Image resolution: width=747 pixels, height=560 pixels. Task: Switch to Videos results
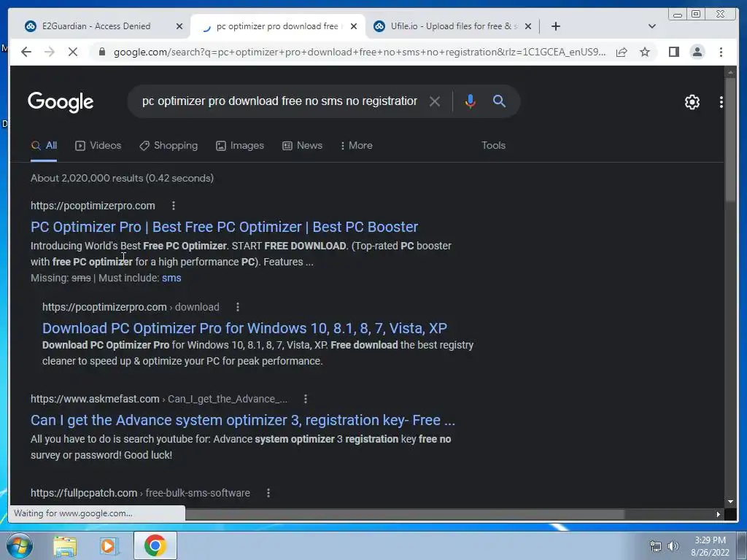98,146
